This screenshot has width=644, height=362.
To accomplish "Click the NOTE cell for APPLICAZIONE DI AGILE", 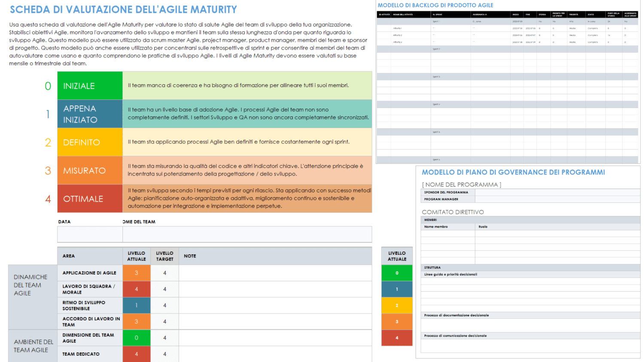I will (275, 273).
